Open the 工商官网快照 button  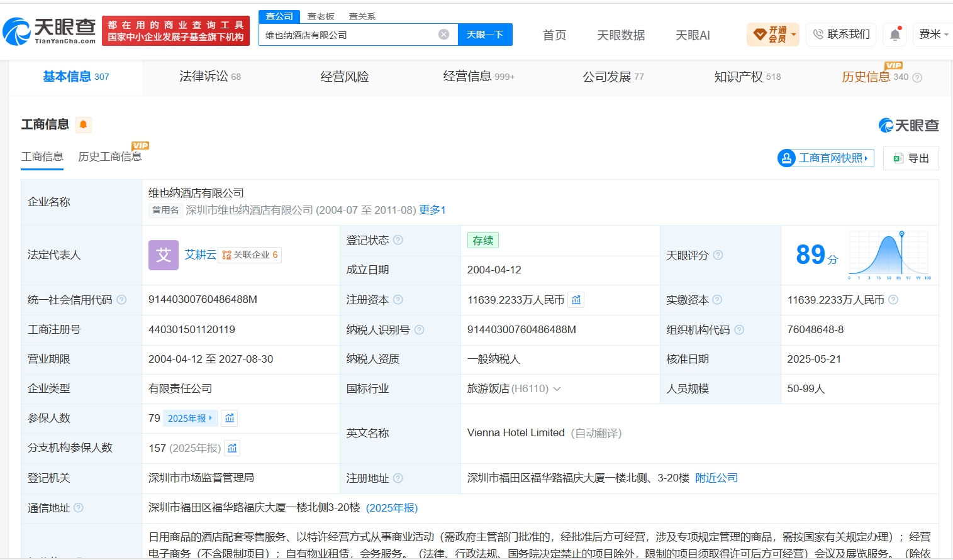point(826,158)
